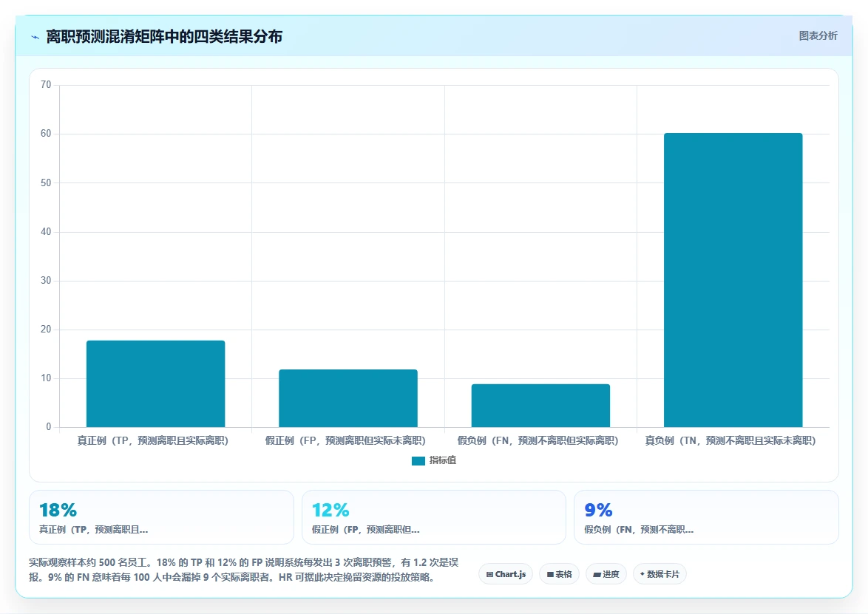Click the 真正例 x-axis category label
The width and height of the screenshot is (868, 614).
(153, 441)
